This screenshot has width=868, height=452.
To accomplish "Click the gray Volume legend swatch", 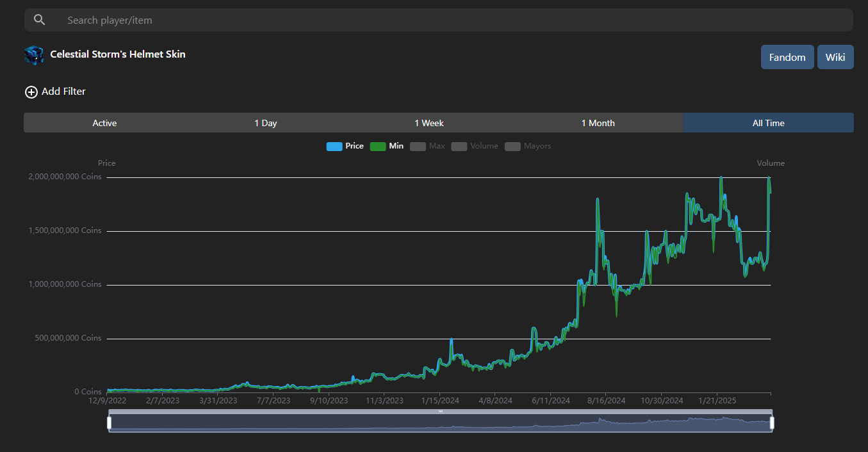I will 459,147.
